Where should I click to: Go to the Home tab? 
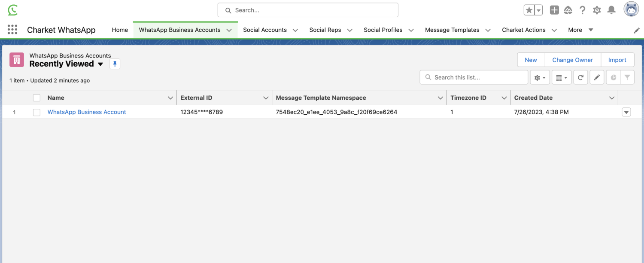[x=120, y=30]
